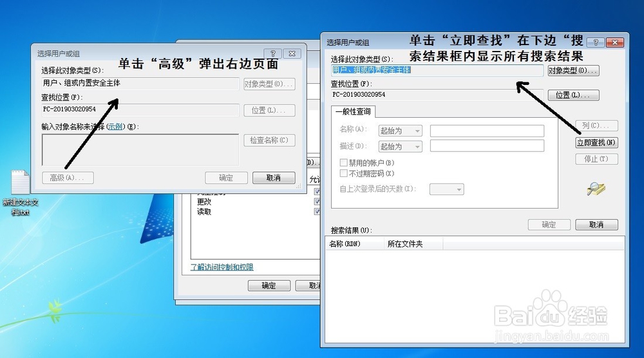Open the 描述 起始为 dropdown

point(401,147)
